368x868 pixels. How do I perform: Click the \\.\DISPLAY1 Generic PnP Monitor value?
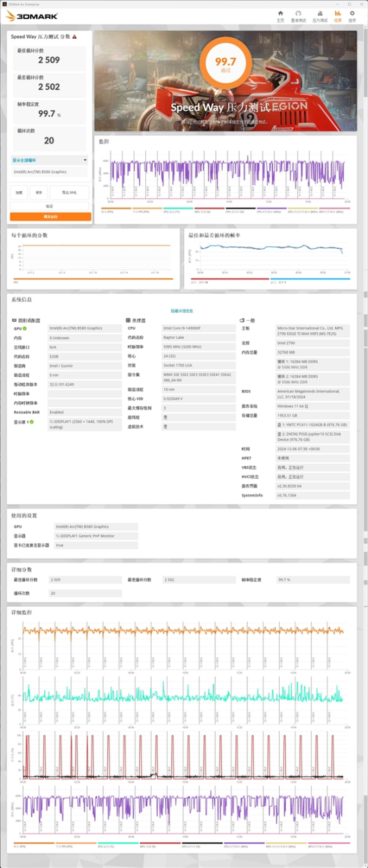tap(96, 536)
